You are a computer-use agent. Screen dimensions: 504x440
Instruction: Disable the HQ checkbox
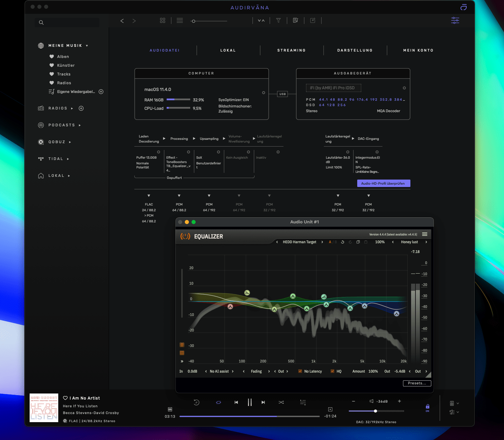pos(332,371)
